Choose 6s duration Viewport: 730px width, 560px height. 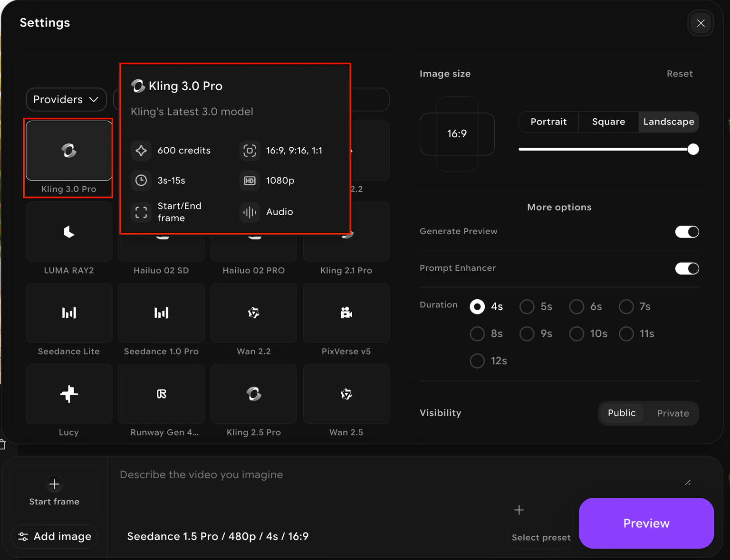coord(576,307)
